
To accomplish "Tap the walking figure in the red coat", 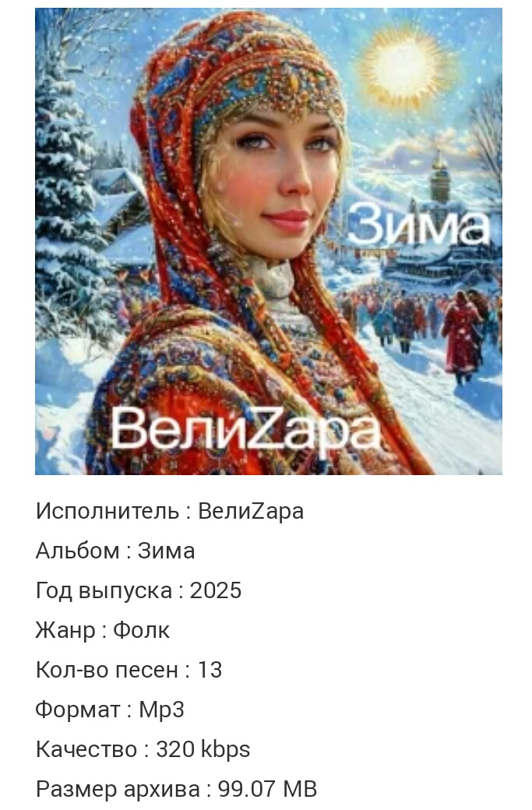I will coord(462,337).
